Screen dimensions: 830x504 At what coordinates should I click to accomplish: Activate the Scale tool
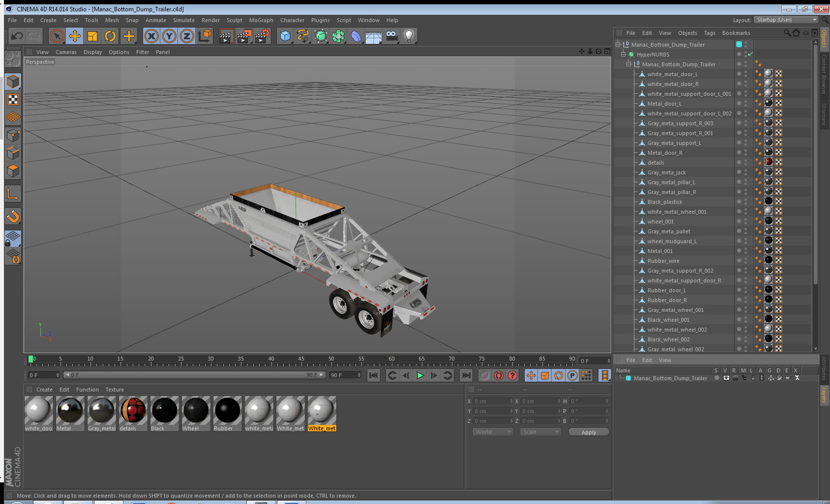point(92,36)
